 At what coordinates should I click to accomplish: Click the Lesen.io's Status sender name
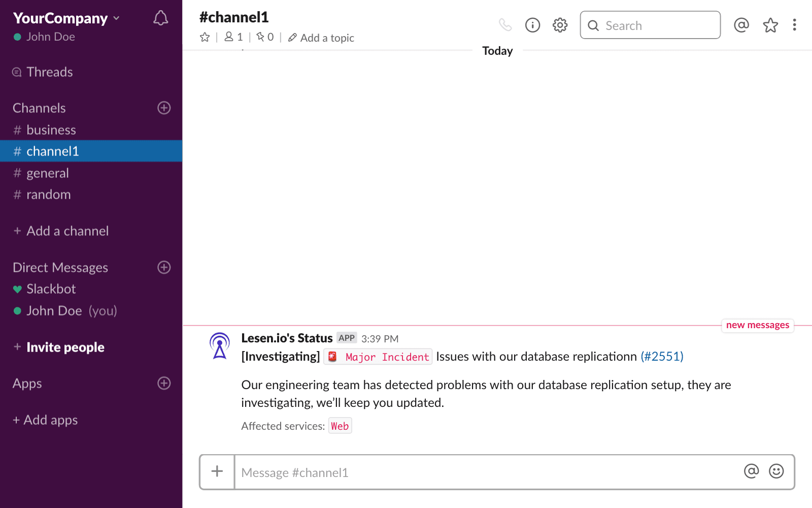point(287,338)
